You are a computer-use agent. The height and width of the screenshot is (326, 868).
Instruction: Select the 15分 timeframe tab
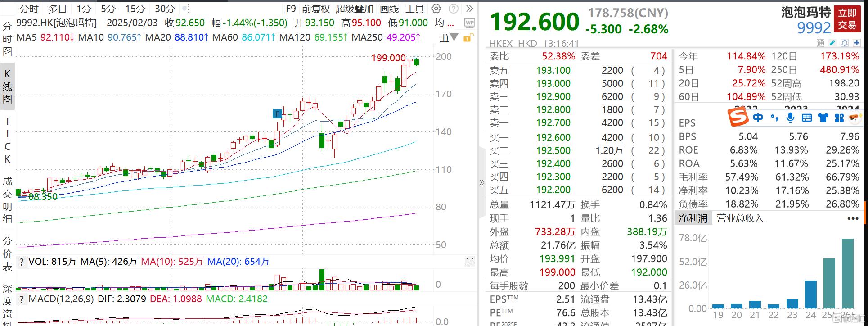[135, 9]
